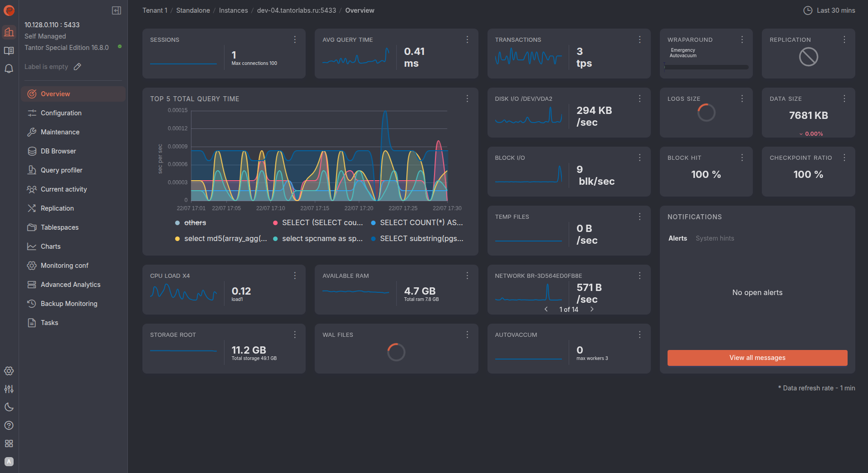Open settings gear in left rail
The height and width of the screenshot is (473, 868).
point(9,371)
